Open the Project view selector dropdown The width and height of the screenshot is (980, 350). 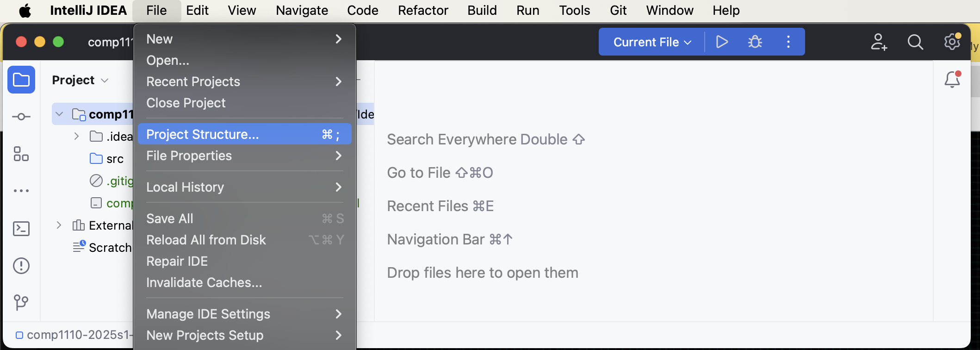point(80,80)
